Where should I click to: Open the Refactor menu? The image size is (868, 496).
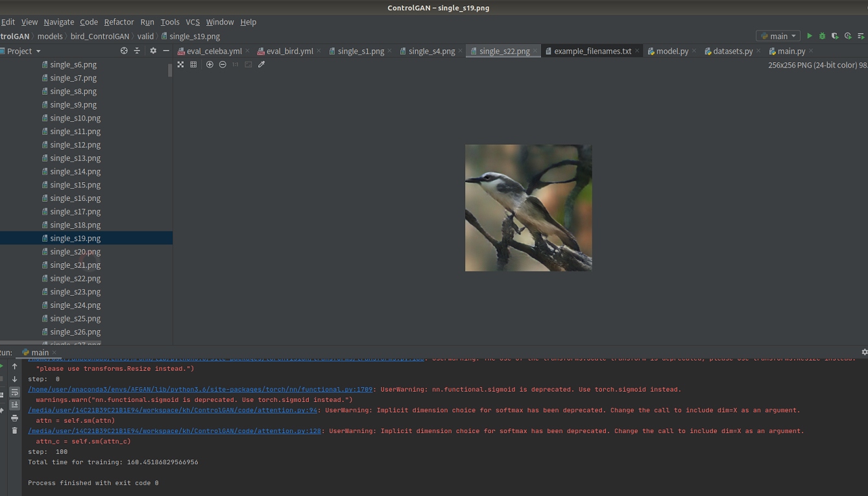[119, 21]
